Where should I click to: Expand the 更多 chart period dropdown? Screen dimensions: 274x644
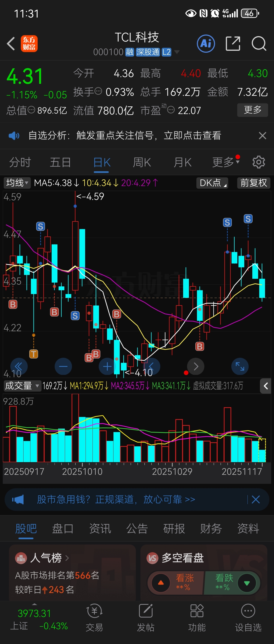(x=226, y=162)
